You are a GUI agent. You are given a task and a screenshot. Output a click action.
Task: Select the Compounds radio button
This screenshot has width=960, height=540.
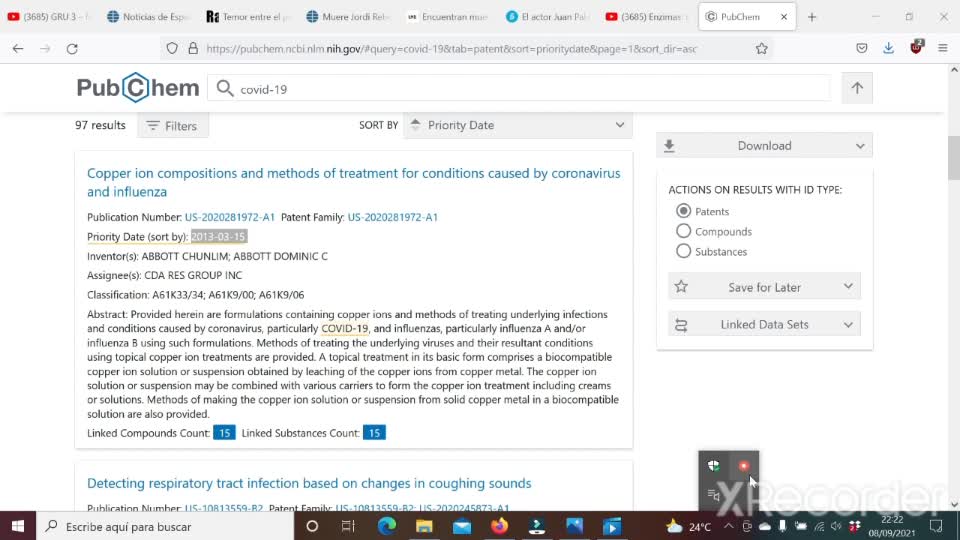pyautogui.click(x=683, y=231)
